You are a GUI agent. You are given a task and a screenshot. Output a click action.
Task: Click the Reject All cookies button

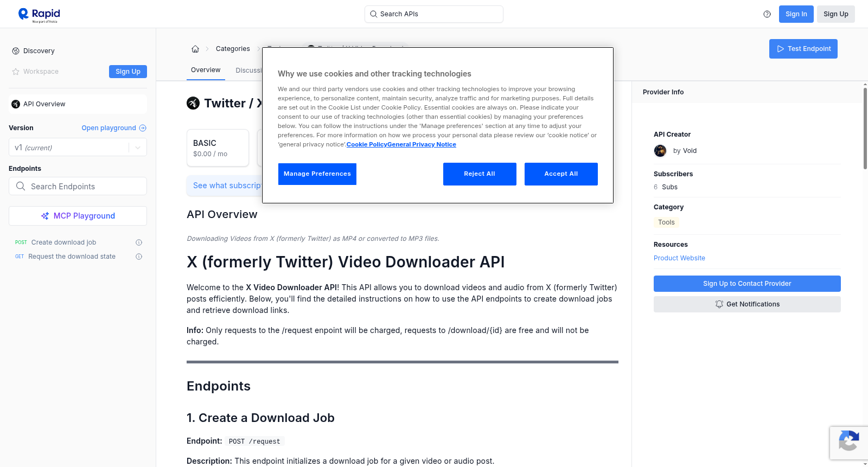tap(480, 174)
